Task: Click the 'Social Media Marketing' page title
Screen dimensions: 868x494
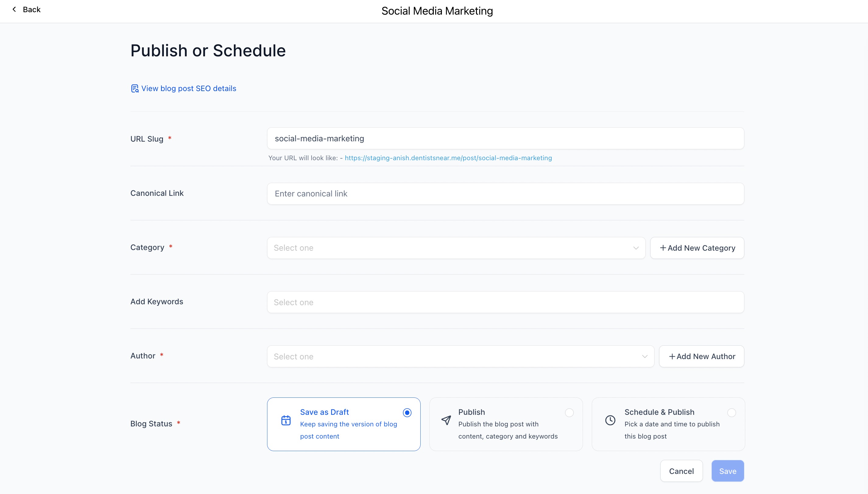Action: 437,11
